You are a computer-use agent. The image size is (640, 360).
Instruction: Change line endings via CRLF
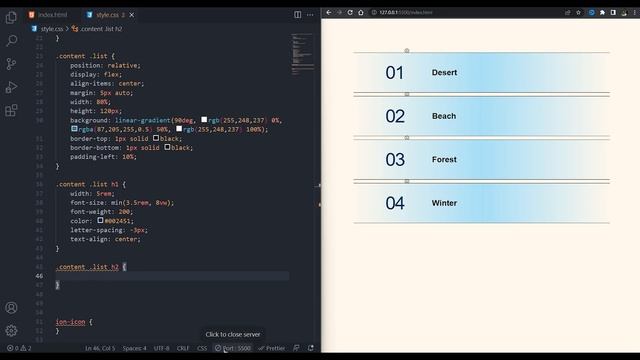click(x=183, y=348)
